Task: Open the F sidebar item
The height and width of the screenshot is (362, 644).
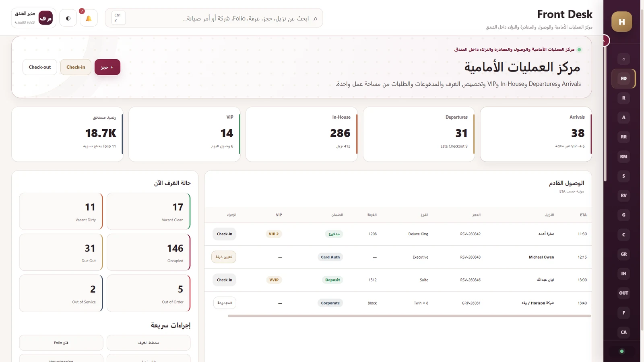Action: [x=623, y=313]
